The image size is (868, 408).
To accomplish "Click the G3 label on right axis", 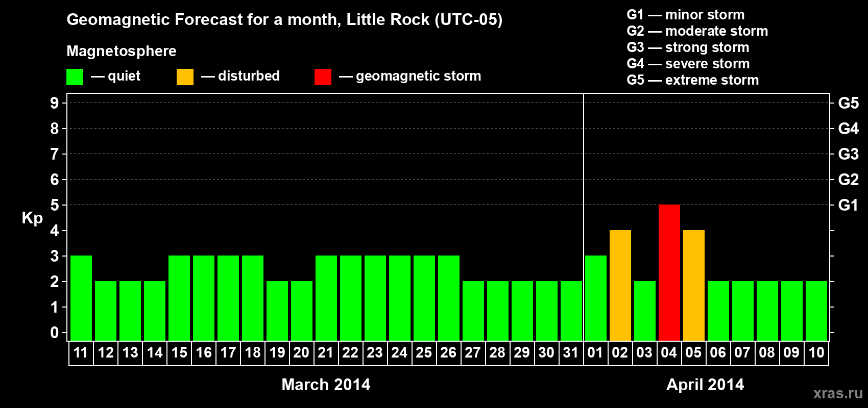I will point(848,154).
